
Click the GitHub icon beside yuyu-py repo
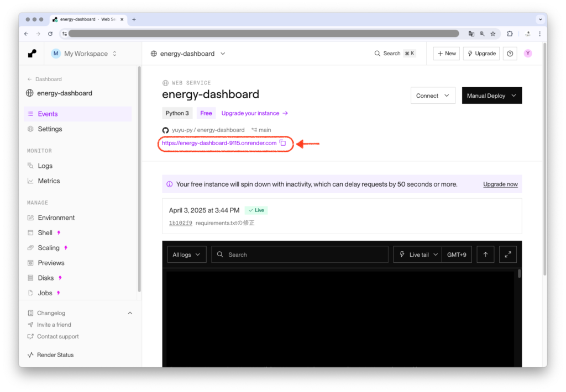click(x=165, y=130)
